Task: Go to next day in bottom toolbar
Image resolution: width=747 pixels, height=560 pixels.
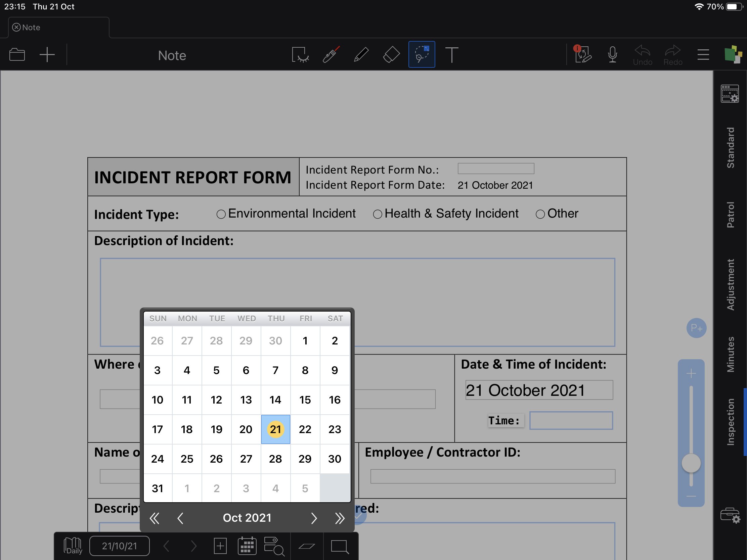Action: (193, 546)
